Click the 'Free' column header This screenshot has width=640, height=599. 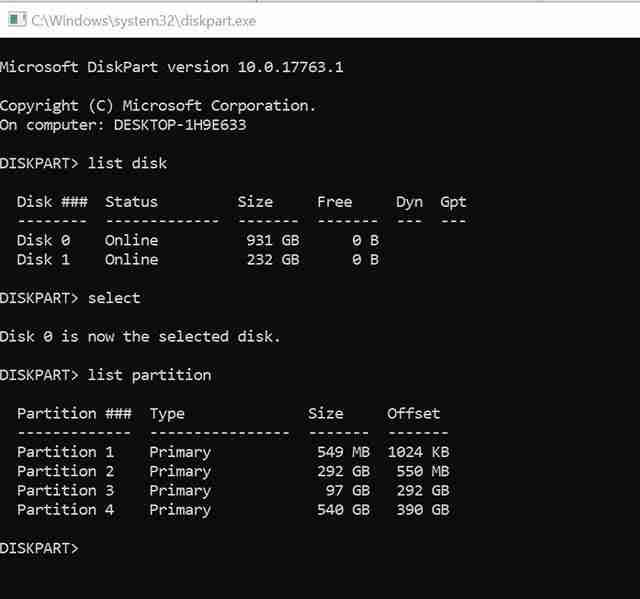335,202
